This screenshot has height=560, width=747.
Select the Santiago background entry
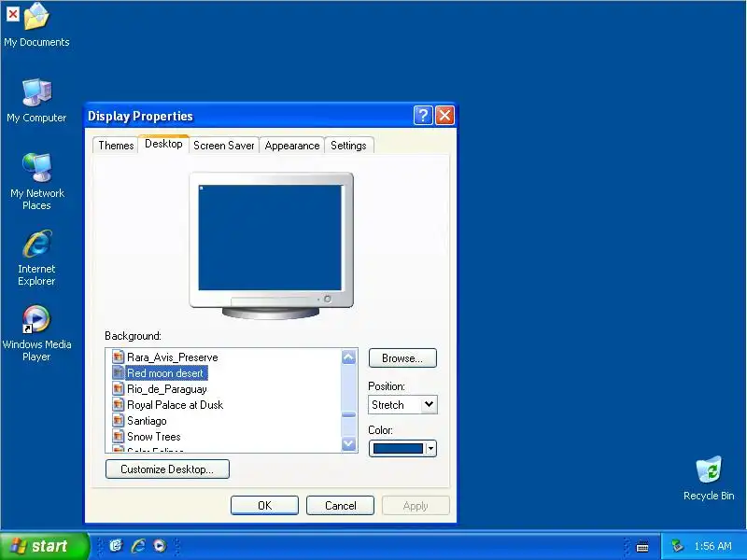147,421
